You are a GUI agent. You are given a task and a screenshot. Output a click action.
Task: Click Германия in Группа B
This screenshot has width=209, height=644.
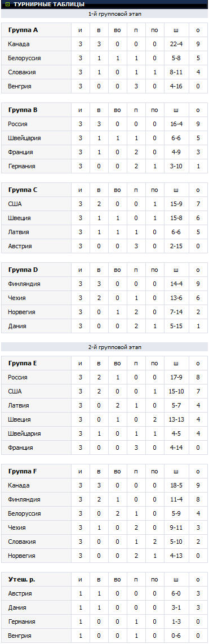tap(21, 166)
